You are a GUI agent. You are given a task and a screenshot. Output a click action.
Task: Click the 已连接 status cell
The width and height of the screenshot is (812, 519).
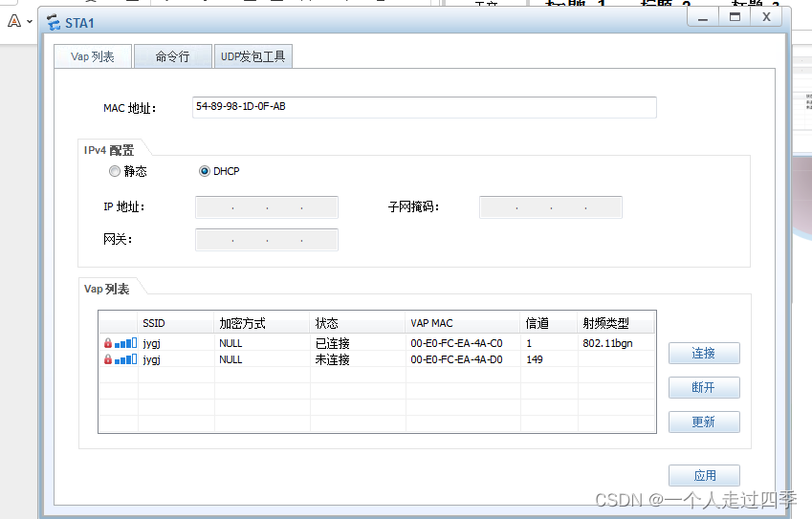click(x=333, y=343)
